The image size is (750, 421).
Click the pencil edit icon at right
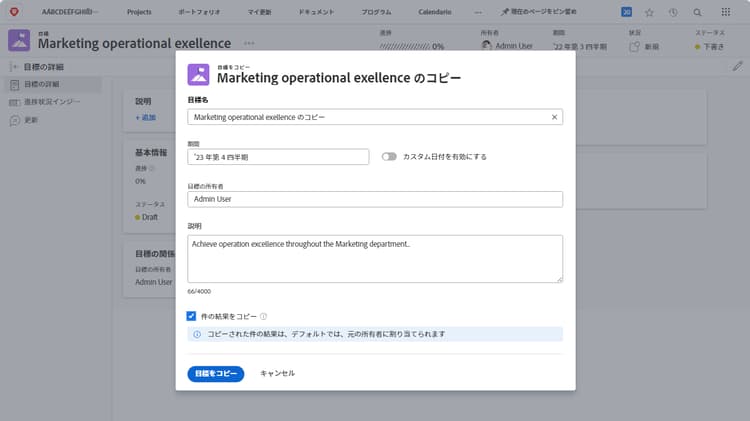tap(738, 66)
